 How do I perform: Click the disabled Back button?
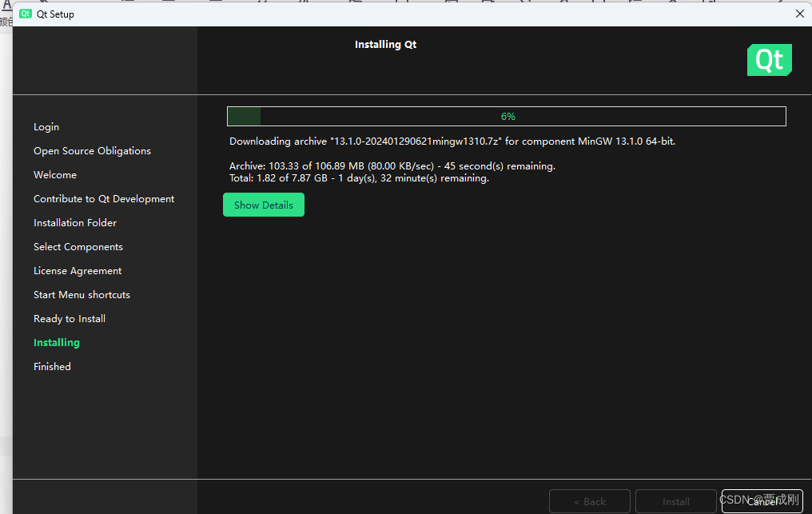pyautogui.click(x=589, y=501)
